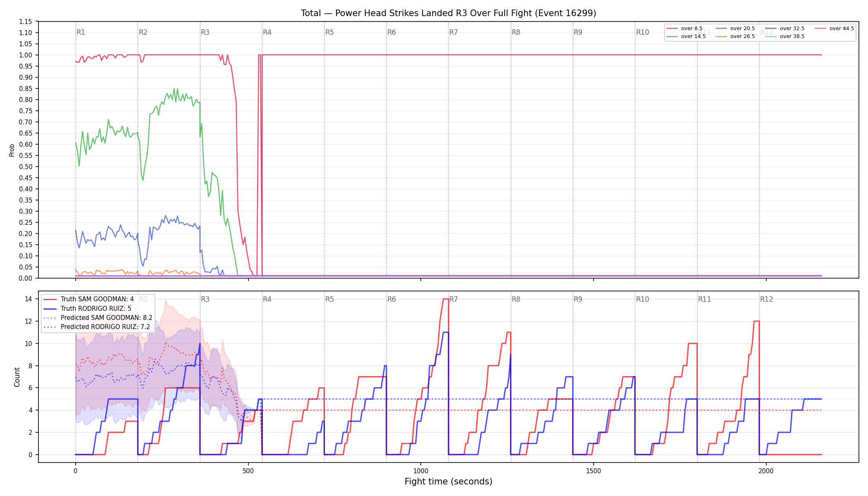Click the 2000 tick on time axis

point(766,471)
